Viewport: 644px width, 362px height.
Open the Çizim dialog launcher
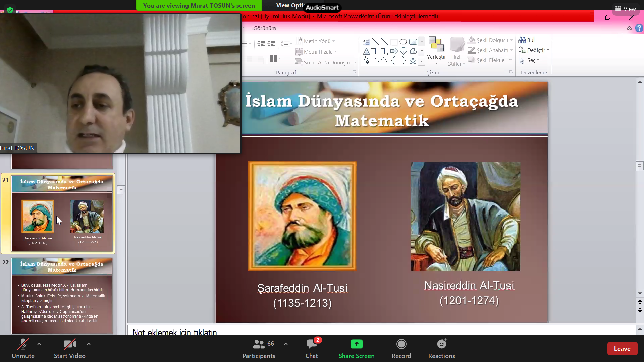(x=511, y=72)
